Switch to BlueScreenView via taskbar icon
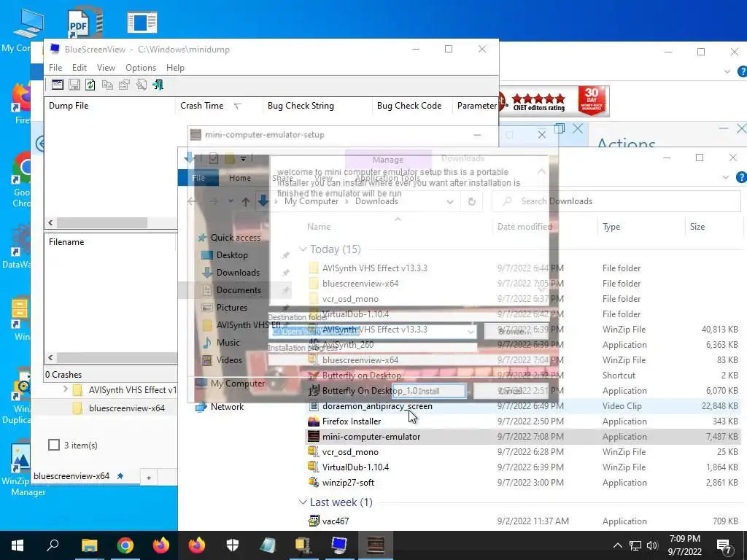The width and height of the screenshot is (747, 560). pyautogui.click(x=339, y=545)
